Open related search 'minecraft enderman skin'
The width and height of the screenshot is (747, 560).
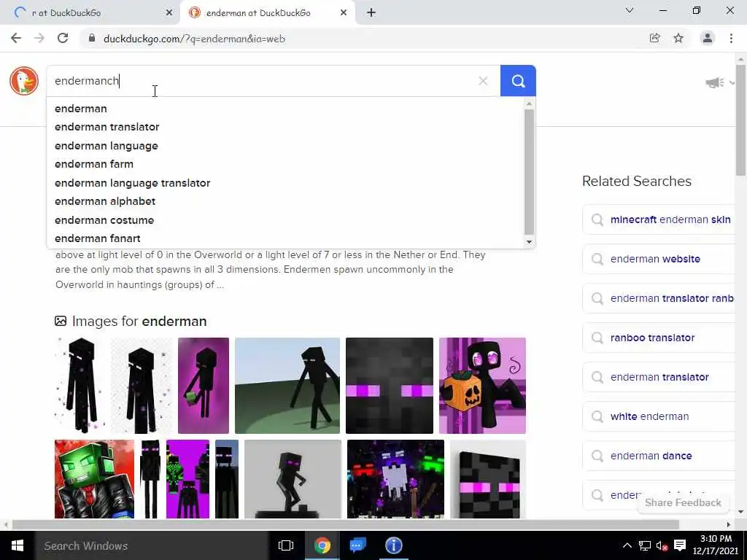coord(659,219)
